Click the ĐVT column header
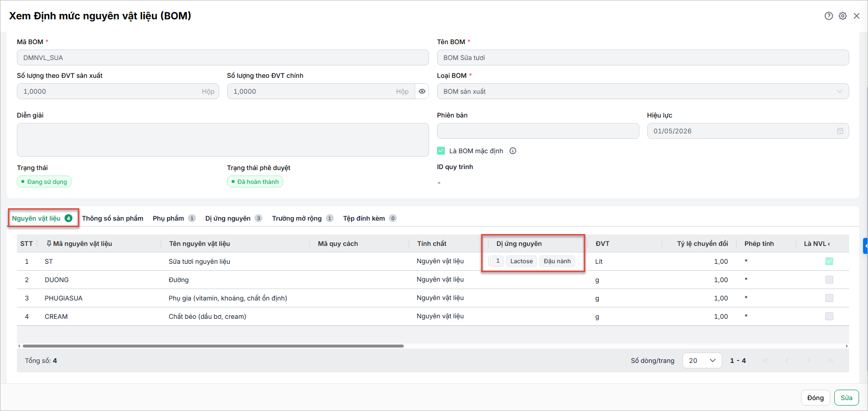Viewport: 868px width, 411px height. pyautogui.click(x=625, y=243)
